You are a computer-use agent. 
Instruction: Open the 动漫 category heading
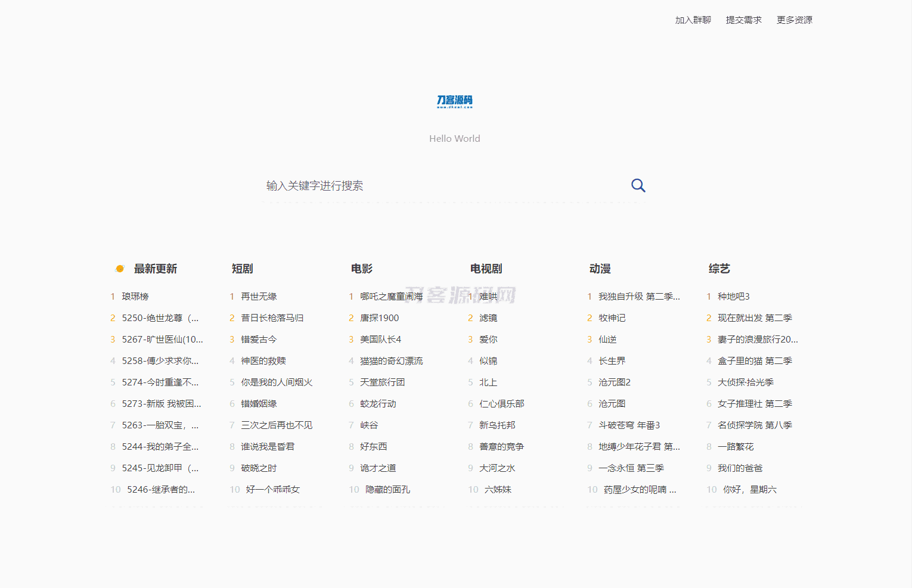pyautogui.click(x=600, y=269)
